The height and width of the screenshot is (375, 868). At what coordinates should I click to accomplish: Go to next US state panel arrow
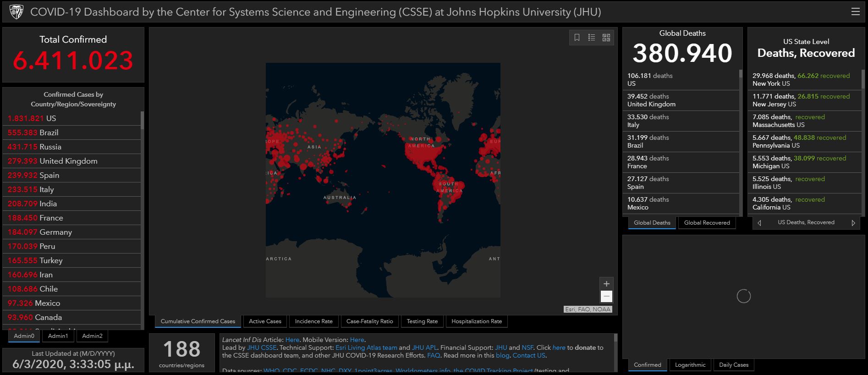[853, 223]
